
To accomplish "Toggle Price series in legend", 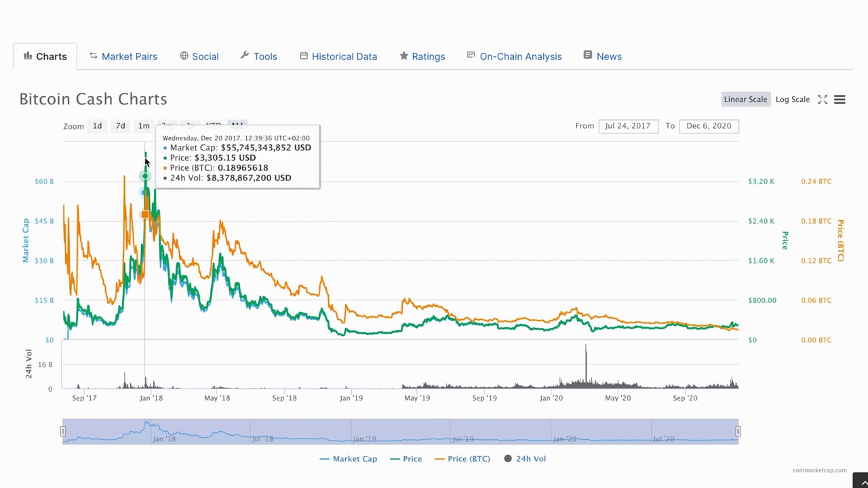I will (406, 459).
